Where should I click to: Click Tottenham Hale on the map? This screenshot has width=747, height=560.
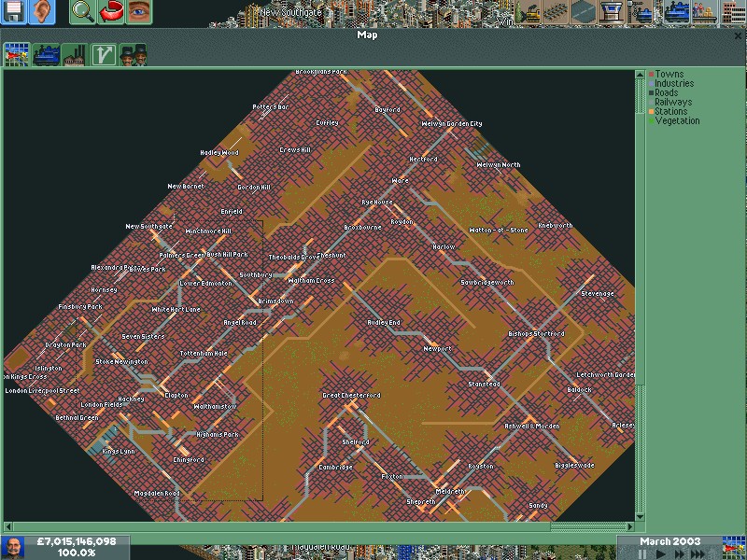[204, 354]
